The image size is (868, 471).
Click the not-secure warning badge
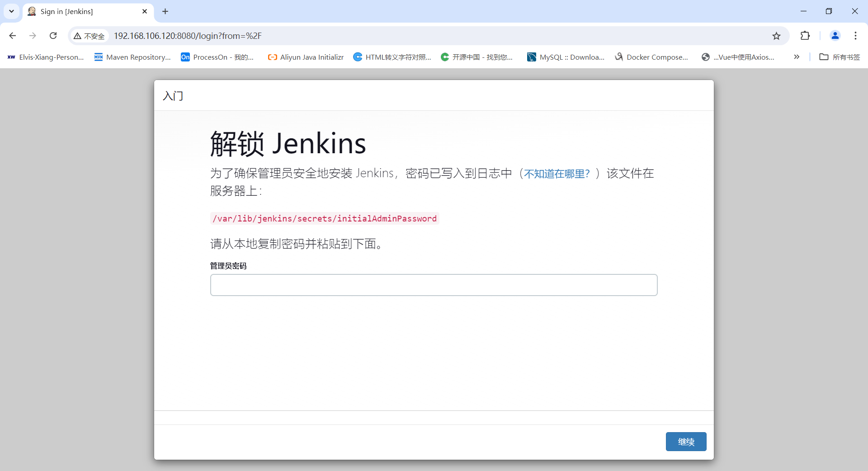click(90, 36)
